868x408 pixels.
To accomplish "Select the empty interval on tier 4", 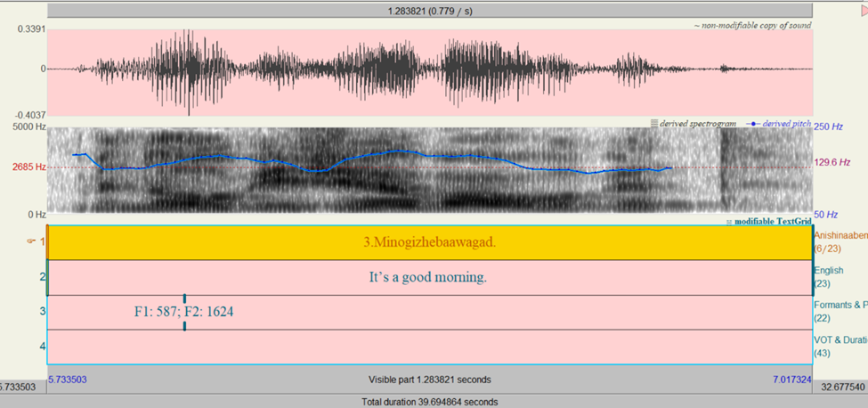I will coord(430,347).
